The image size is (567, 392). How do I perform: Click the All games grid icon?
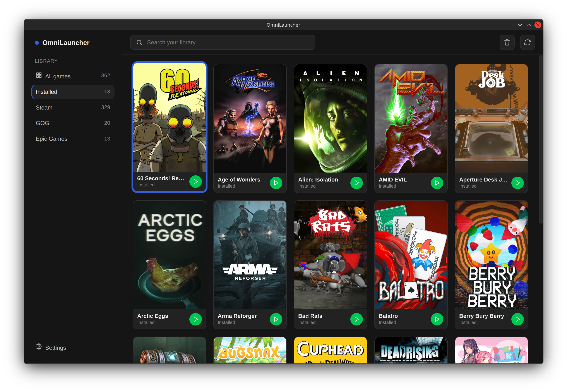tap(39, 75)
